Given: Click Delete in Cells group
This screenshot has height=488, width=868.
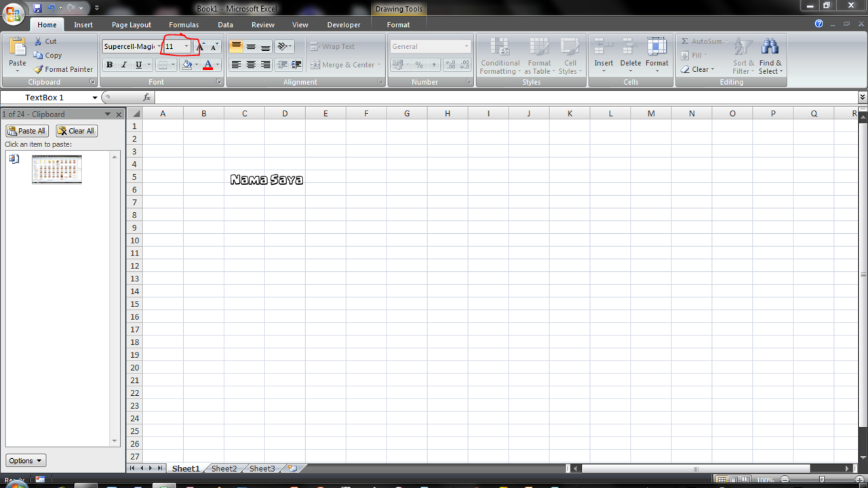Looking at the screenshot, I should (630, 56).
